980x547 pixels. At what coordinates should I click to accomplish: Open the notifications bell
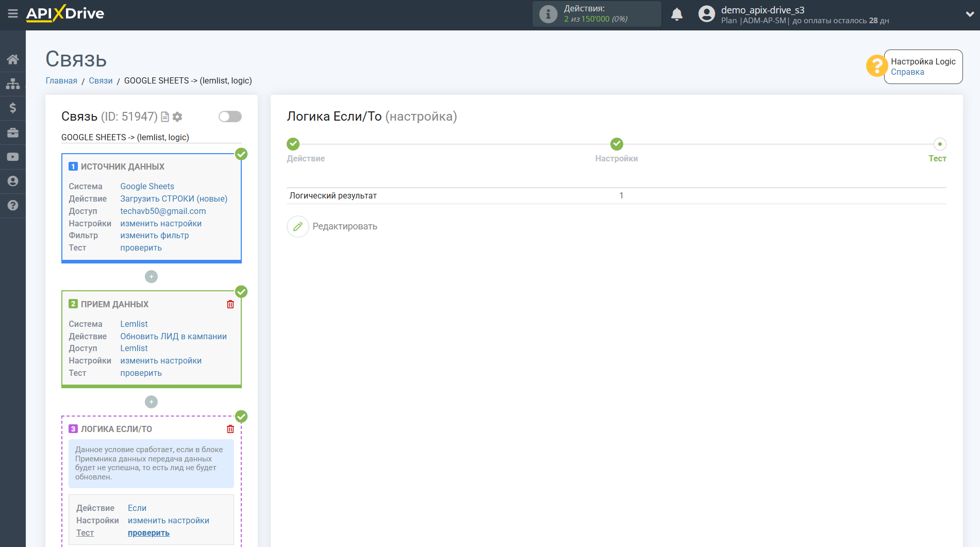[x=677, y=14]
